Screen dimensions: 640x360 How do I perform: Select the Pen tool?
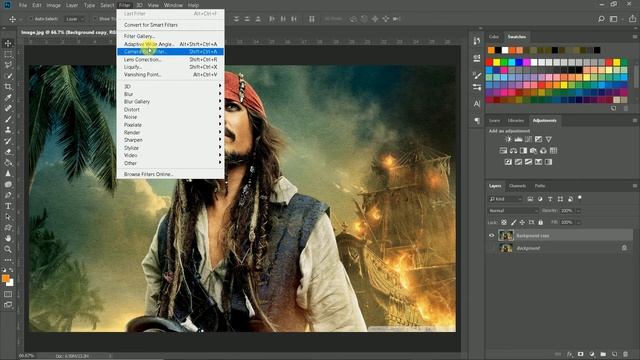[x=8, y=195]
